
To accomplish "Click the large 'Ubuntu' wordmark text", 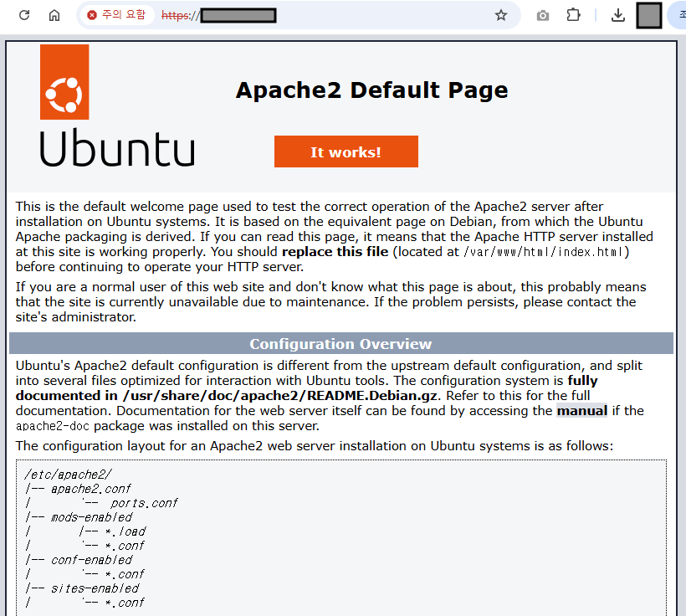I will coord(117,148).
